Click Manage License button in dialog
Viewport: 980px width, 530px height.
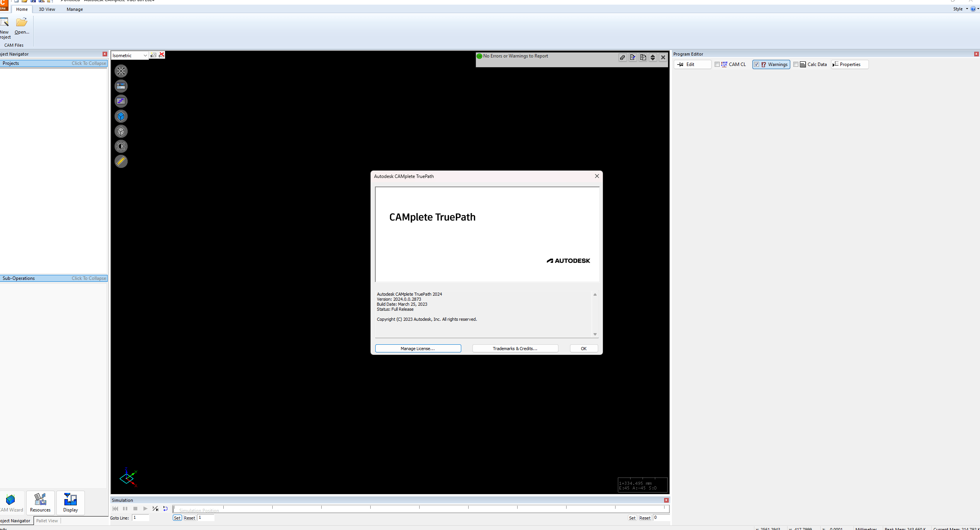[x=418, y=349]
